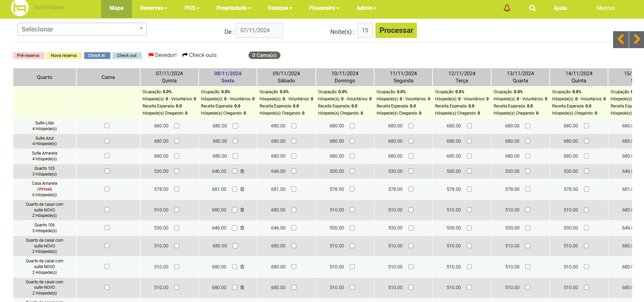Advance to next dates with right arrow
This screenshot has height=302, width=644.
637,39
